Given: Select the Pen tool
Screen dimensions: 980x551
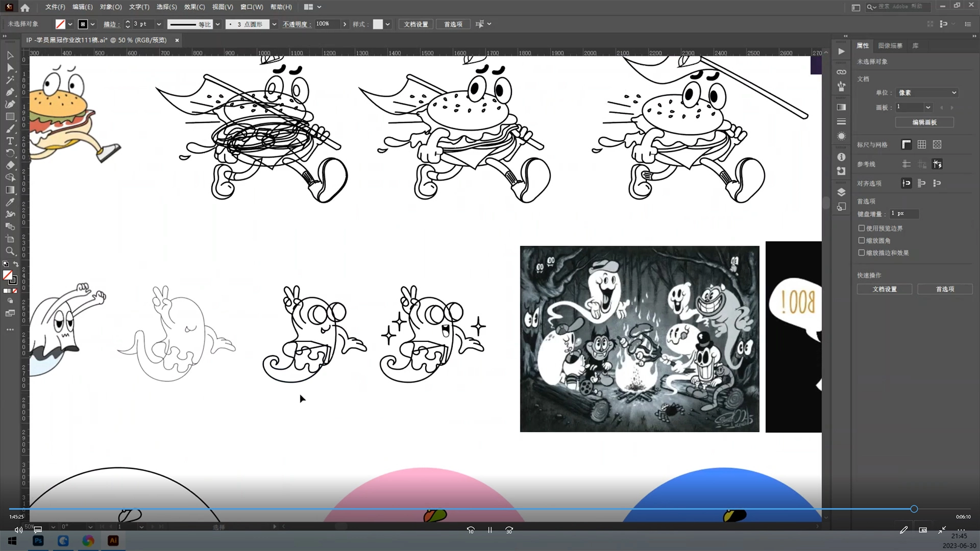Looking at the screenshot, I should pos(10,92).
